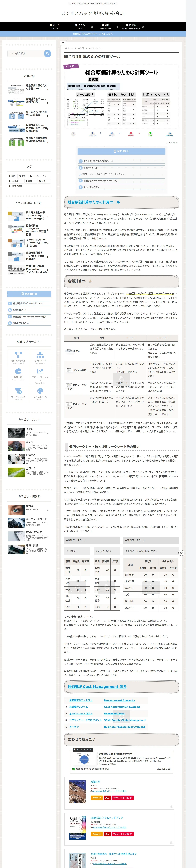196x868 pixels.
Task: Submit the site search with magnifier button
Action: click(x=47, y=53)
